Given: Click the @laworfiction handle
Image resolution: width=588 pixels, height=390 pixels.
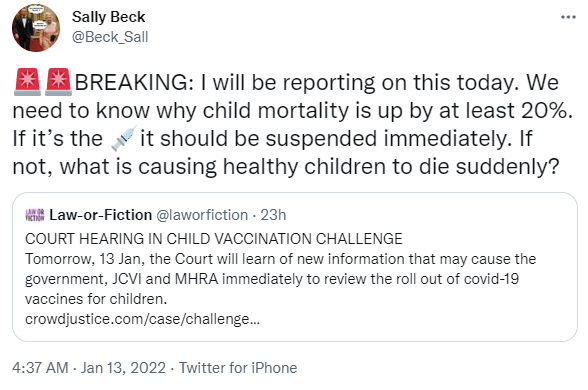Looking at the screenshot, I should coord(202,215).
